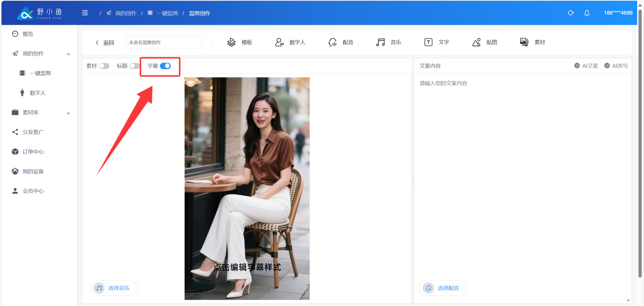Open the 模板 template icon

(x=231, y=42)
